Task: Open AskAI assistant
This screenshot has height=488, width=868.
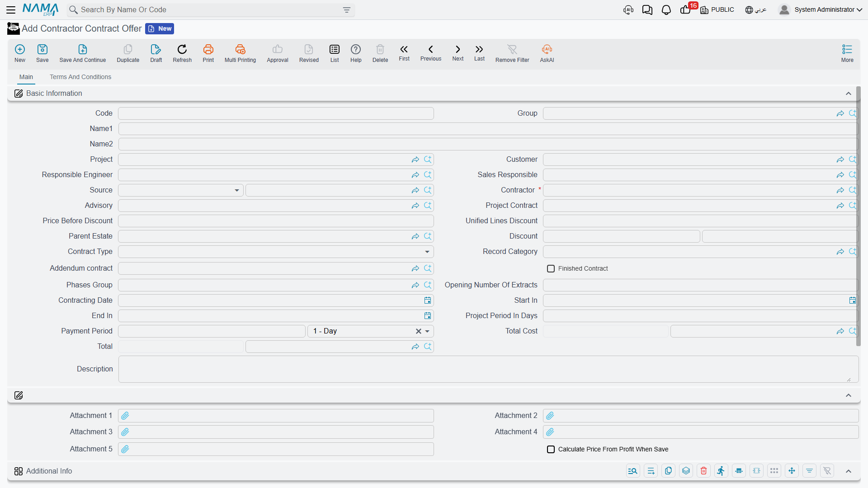Action: 547,53
